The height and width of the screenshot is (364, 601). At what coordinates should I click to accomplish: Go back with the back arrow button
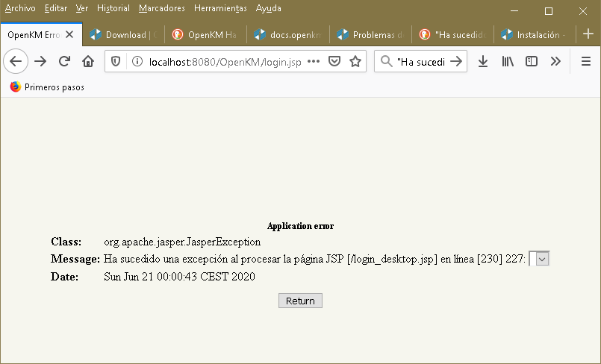[x=16, y=61]
